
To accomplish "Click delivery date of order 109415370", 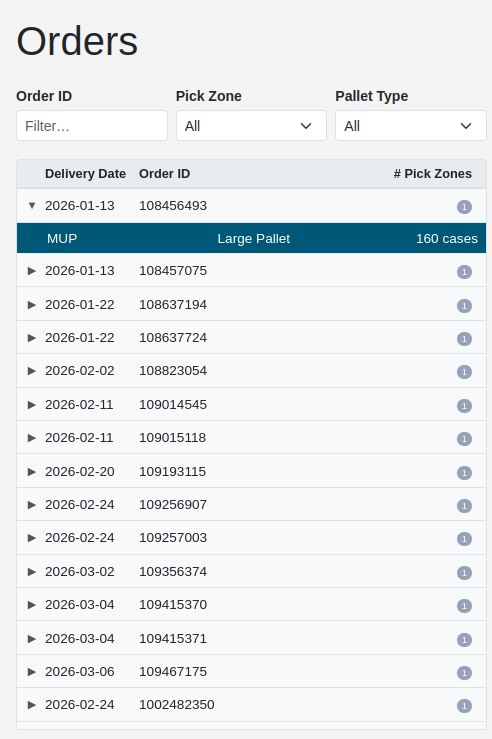I will (x=80, y=604).
